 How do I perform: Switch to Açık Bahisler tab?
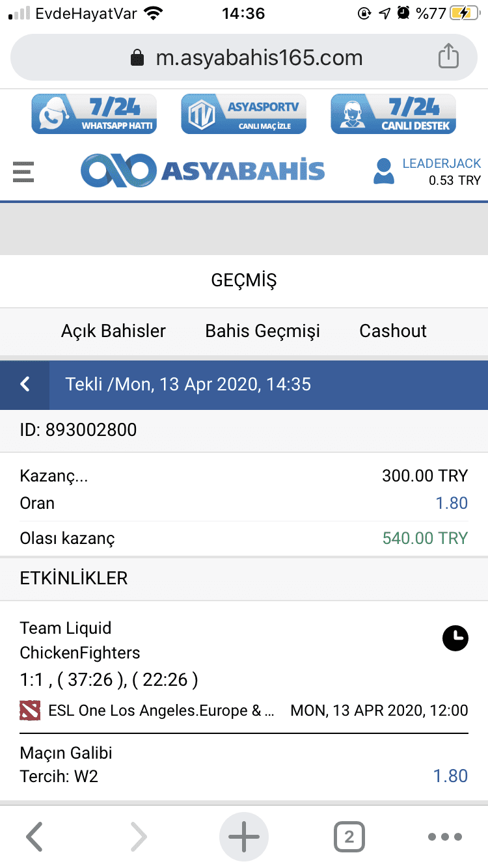coord(113,331)
